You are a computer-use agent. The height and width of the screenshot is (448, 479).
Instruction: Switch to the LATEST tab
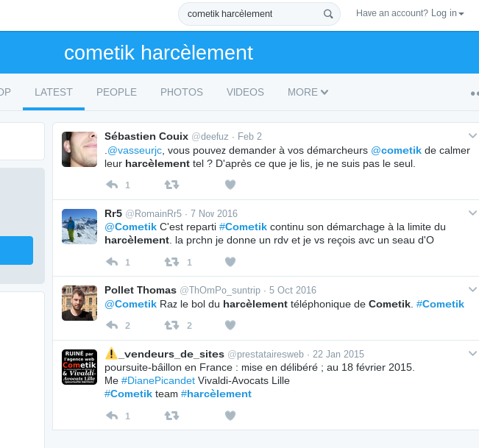54,92
